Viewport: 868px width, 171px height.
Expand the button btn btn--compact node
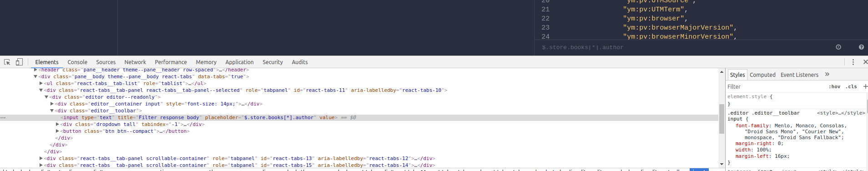pyautogui.click(x=57, y=131)
